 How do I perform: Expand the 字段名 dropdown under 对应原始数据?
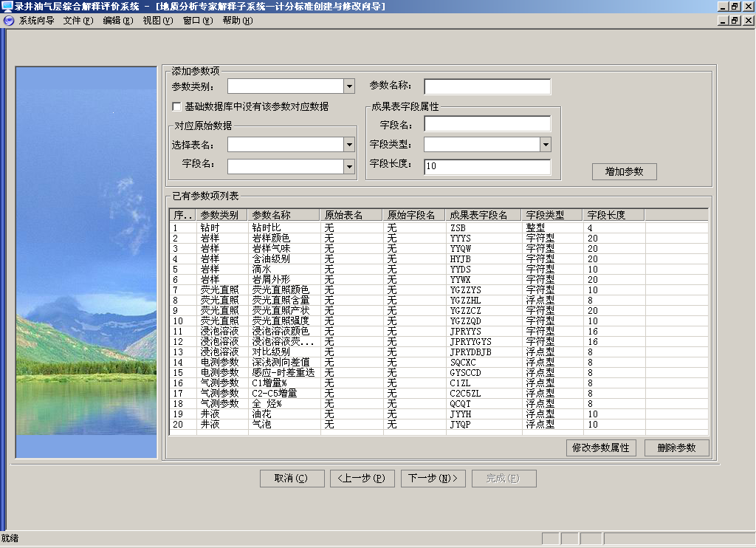point(348,166)
